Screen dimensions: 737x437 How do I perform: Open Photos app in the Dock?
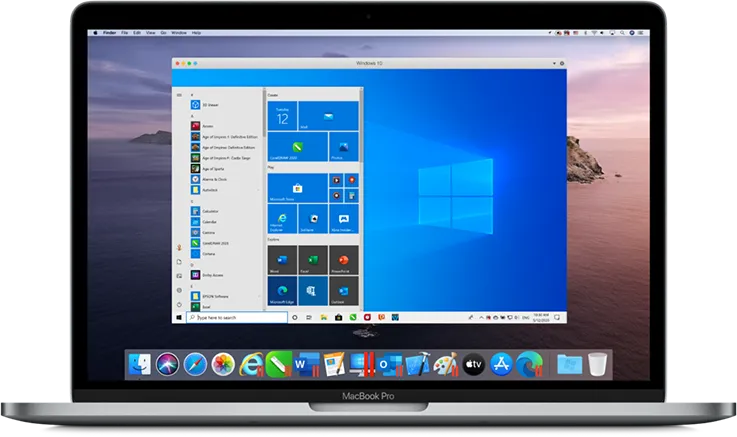[x=223, y=364]
